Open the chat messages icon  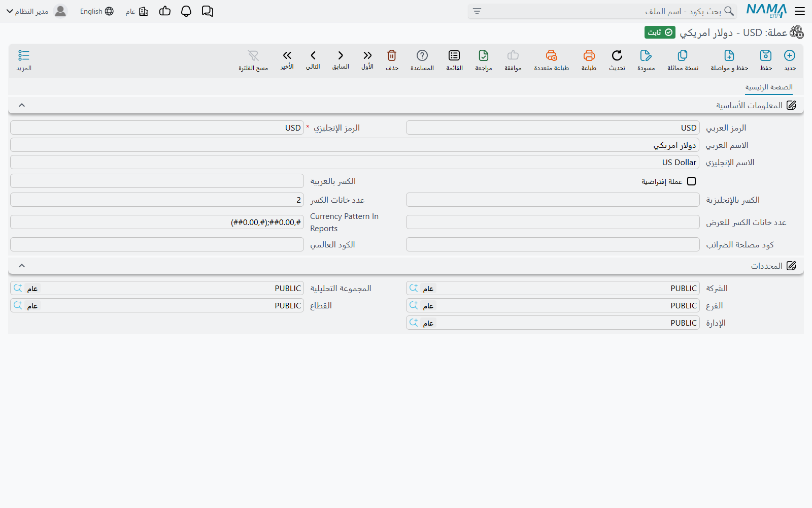(x=208, y=11)
